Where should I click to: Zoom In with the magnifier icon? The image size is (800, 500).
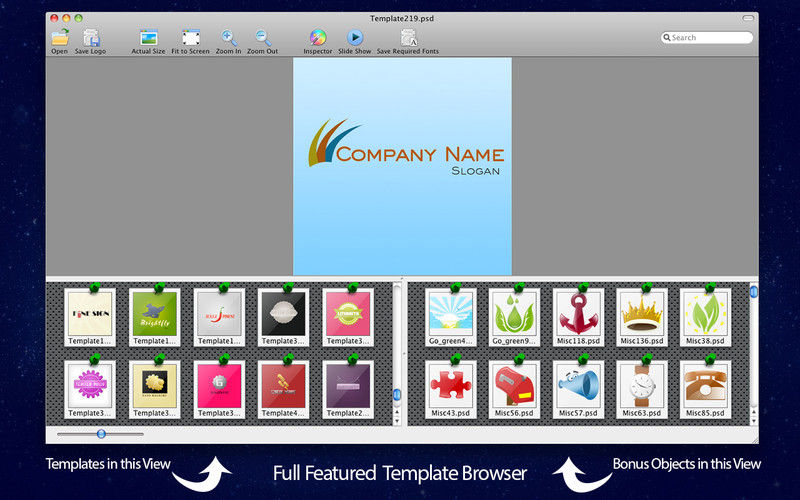pos(229,38)
